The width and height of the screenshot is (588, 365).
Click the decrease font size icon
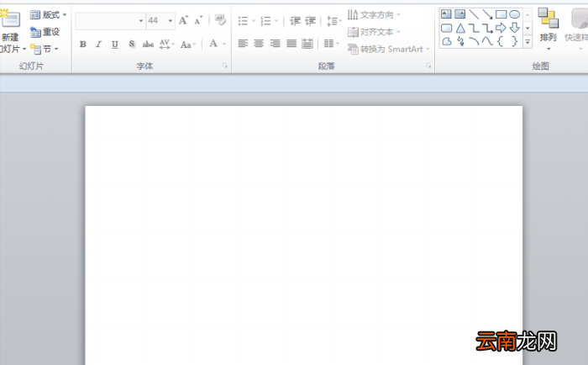[x=198, y=20]
